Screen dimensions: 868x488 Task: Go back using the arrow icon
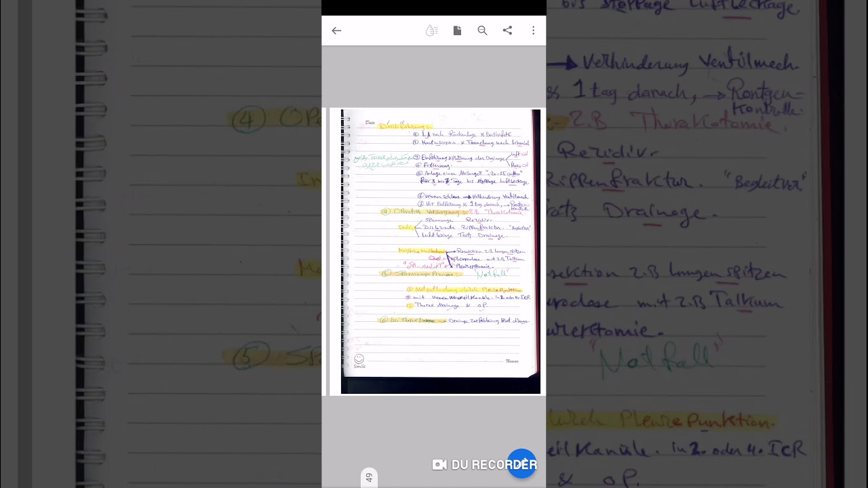(336, 30)
